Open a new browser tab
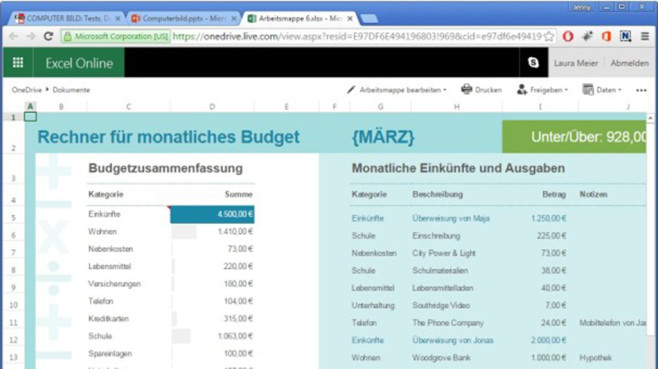Viewport: 658px width, 369px height. pos(369,18)
